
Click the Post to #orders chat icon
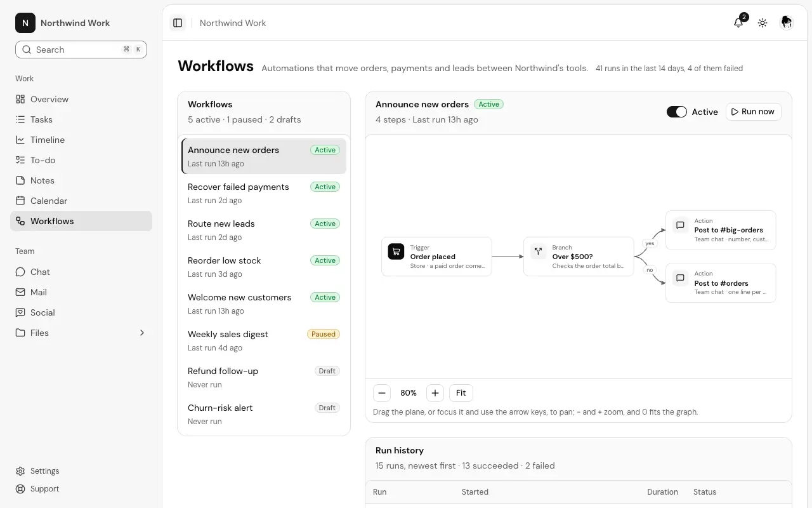pyautogui.click(x=680, y=278)
